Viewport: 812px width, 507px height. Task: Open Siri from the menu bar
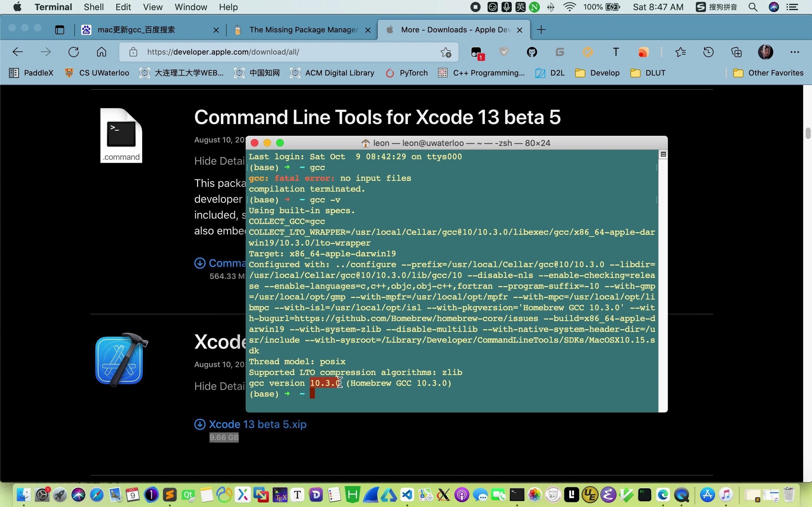pos(774,7)
